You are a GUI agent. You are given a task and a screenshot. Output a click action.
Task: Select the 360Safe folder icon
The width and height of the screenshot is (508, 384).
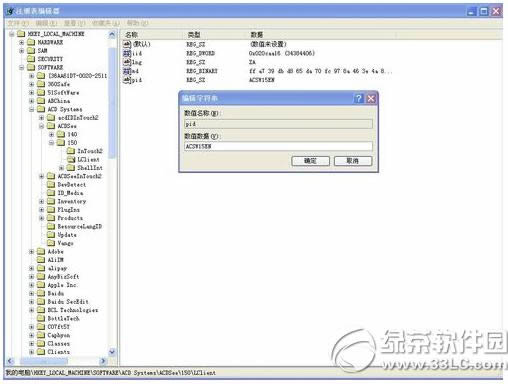[41, 84]
